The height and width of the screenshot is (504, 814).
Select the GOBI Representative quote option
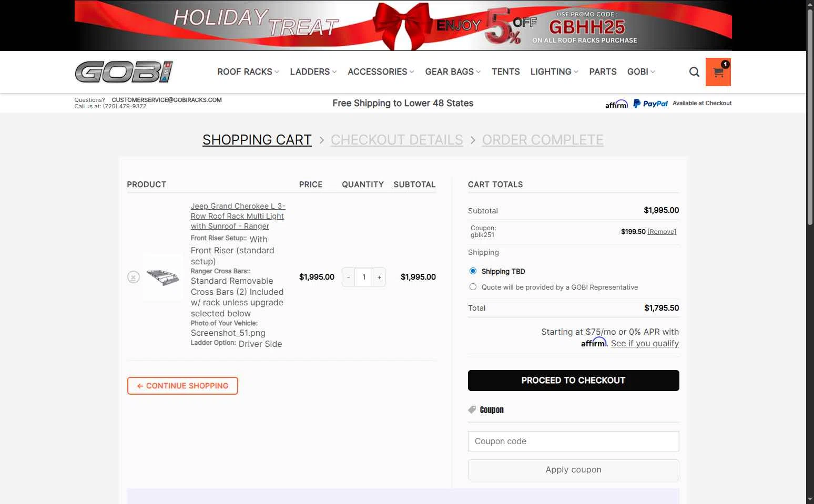coord(473,287)
